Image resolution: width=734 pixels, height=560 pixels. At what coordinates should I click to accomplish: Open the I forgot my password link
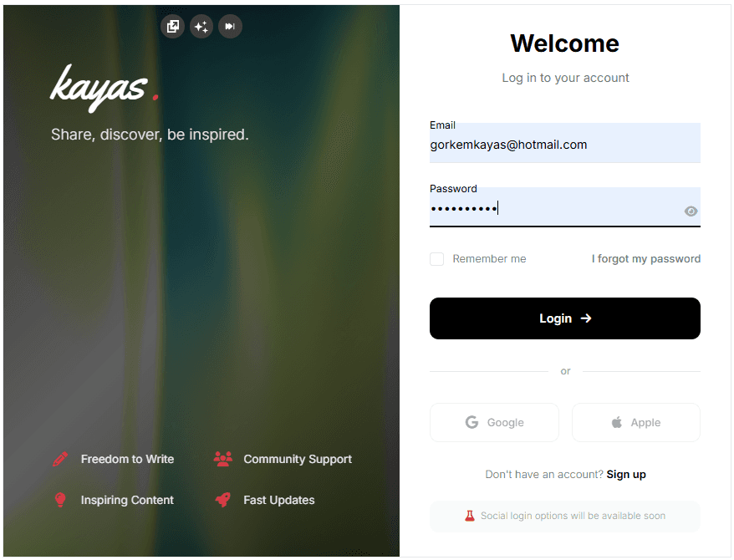click(x=646, y=259)
